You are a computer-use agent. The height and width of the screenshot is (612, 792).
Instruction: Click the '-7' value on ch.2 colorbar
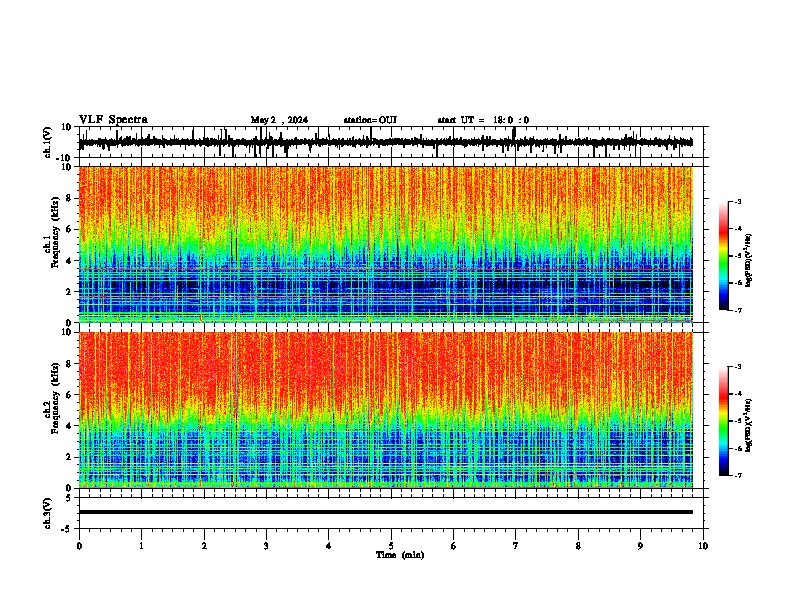click(x=738, y=476)
